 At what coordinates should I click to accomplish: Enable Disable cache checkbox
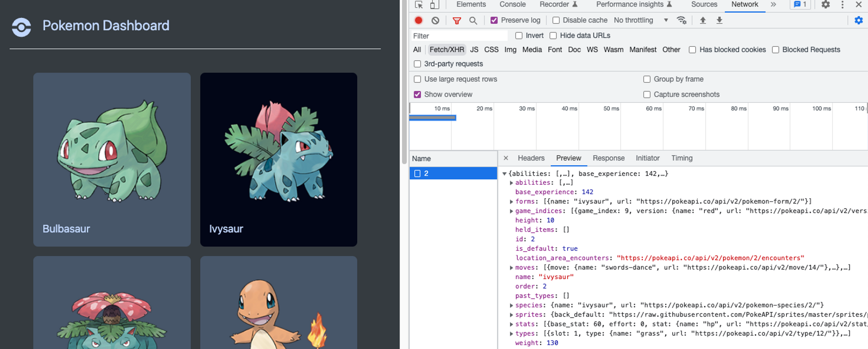tap(556, 20)
